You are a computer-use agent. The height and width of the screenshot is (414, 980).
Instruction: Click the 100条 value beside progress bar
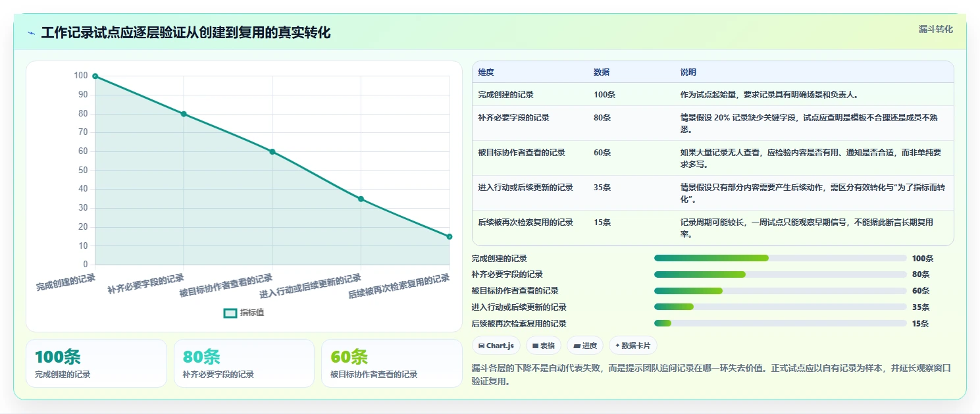(x=923, y=259)
